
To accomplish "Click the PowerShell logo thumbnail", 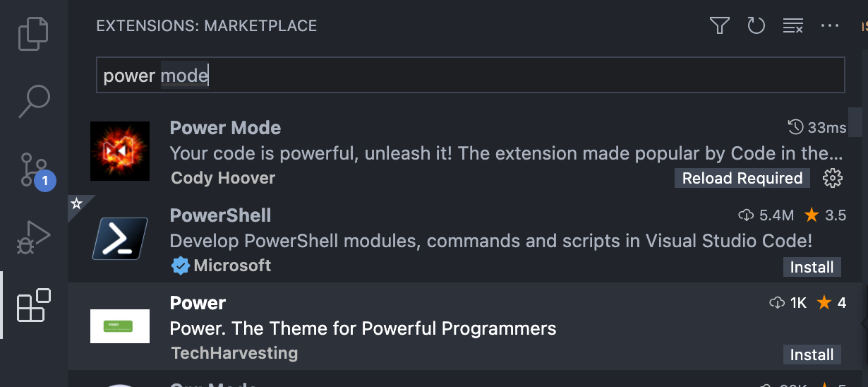I will [x=120, y=239].
